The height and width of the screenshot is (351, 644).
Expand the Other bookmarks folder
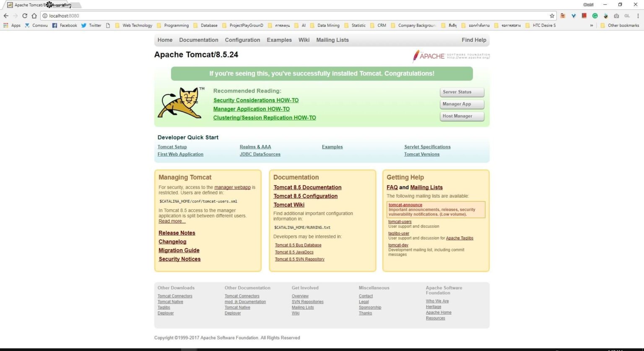click(621, 25)
